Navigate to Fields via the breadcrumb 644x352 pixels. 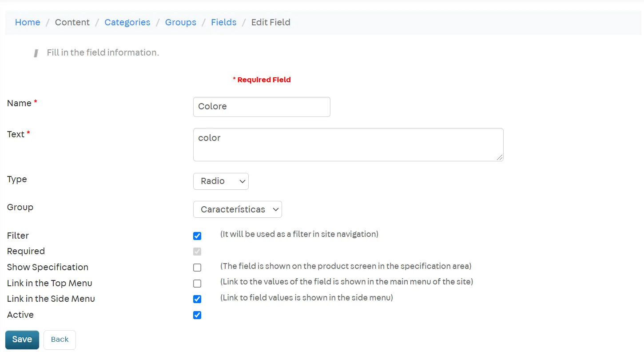point(223,22)
